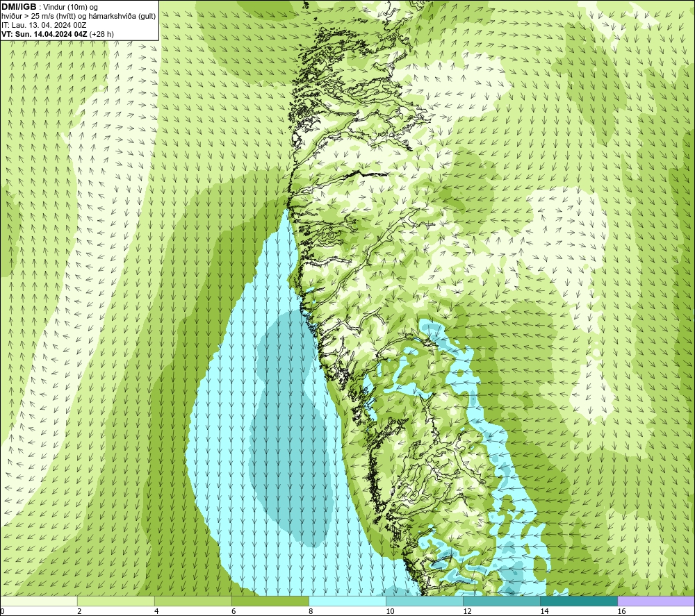Click the legend tick label '16'
This screenshot has width=695, height=616.
[x=621, y=611]
